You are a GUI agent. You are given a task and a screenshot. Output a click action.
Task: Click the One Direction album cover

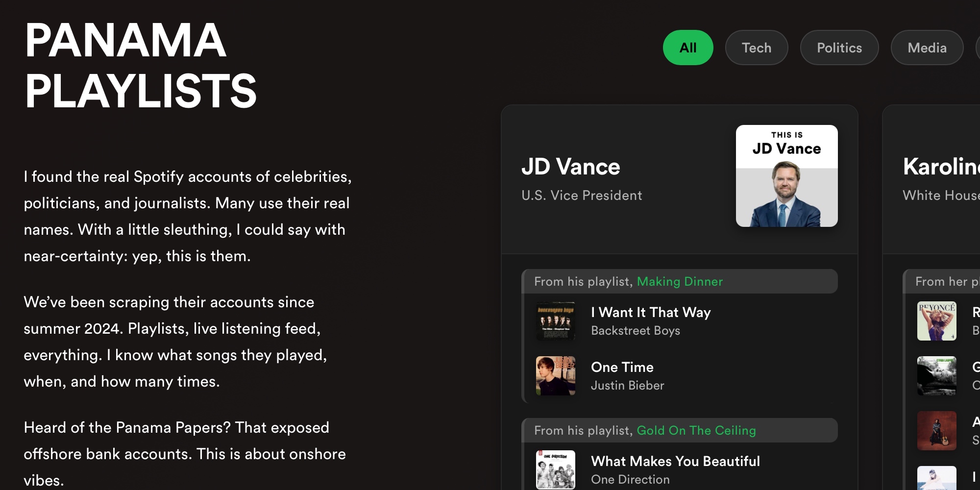pos(556,469)
